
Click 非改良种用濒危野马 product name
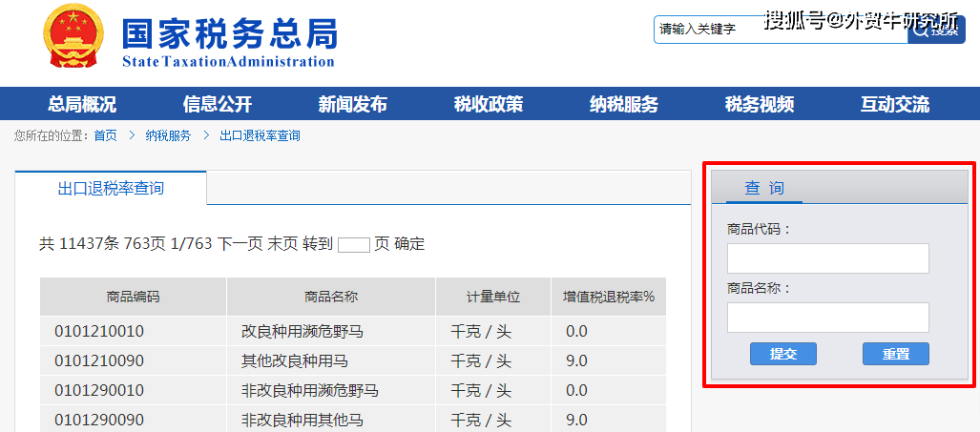tap(310, 391)
